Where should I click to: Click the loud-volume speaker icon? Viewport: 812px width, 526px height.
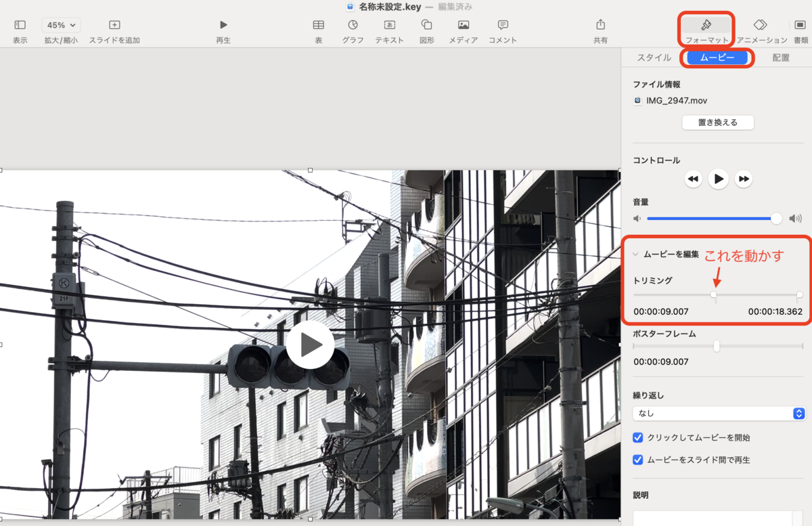tap(795, 219)
